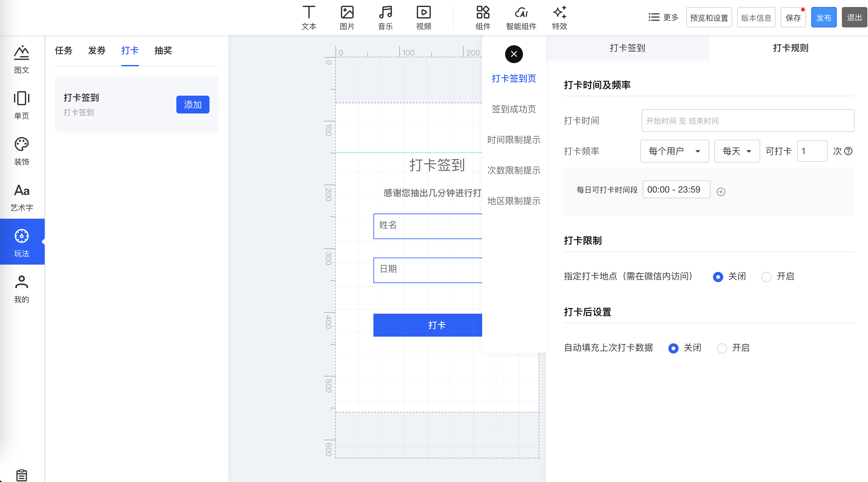Select the 感谢您抽出几分钟 text on canvas

[x=432, y=193]
